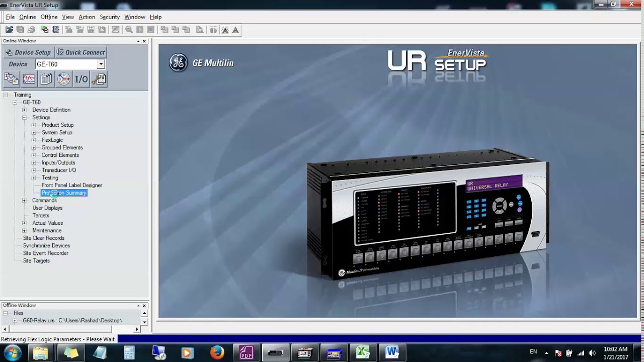Image resolution: width=644 pixels, height=362 pixels.
Task: Close the Online Window panel
Action: pos(144,41)
